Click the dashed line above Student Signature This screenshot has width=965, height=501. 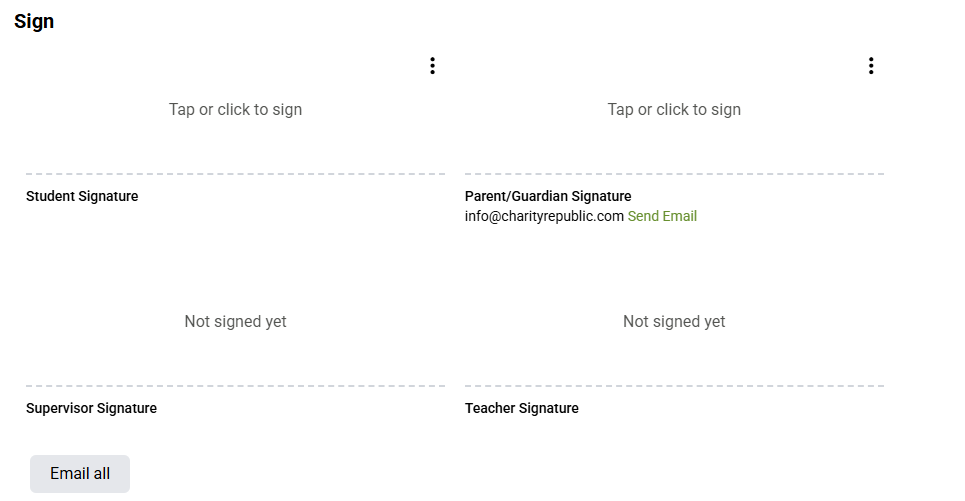(235, 174)
